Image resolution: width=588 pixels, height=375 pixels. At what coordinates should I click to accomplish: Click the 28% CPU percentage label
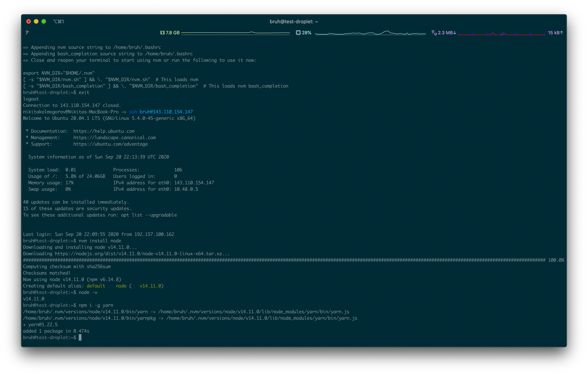[307, 33]
